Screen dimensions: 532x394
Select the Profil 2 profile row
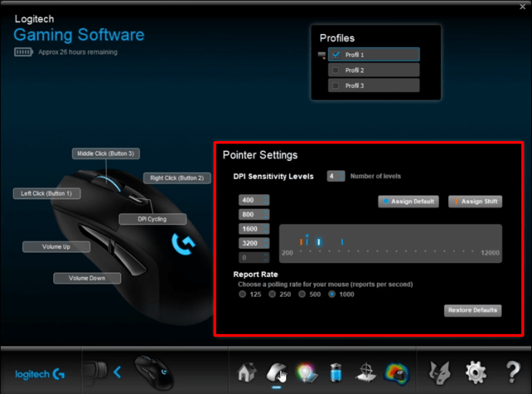pyautogui.click(x=373, y=70)
